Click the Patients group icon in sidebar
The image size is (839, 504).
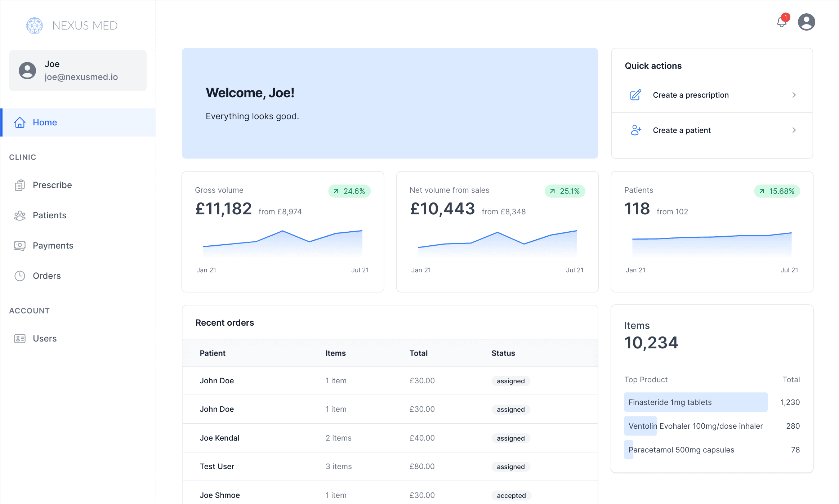point(20,215)
